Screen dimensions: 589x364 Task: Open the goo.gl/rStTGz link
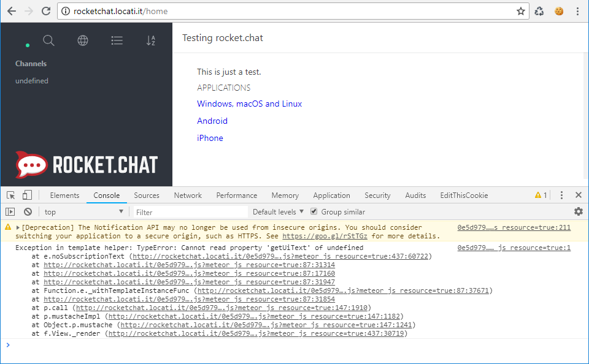point(325,236)
